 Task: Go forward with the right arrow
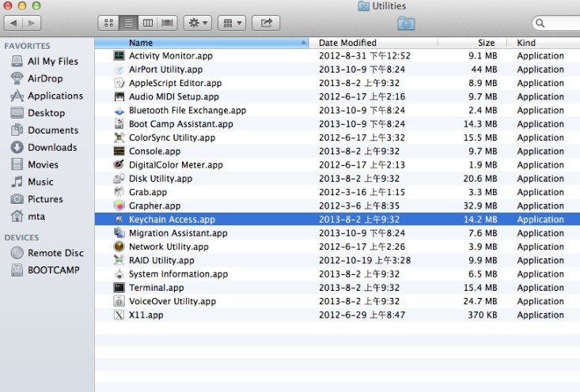click(32, 23)
